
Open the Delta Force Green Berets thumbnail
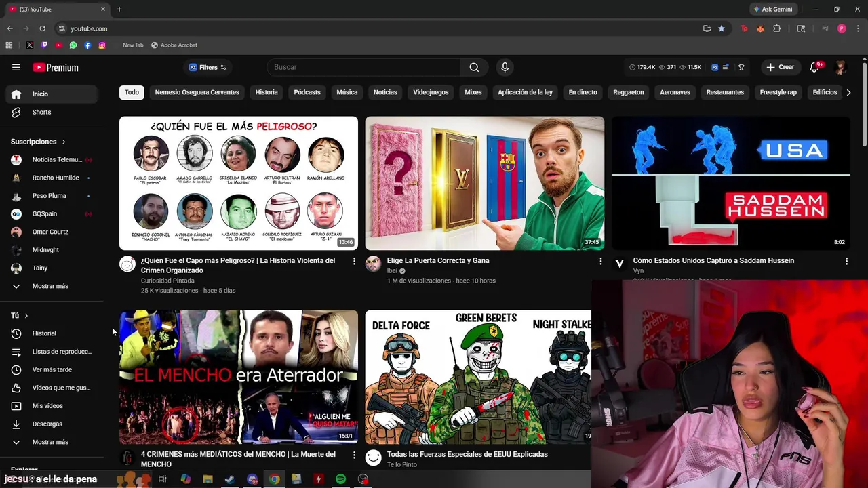coord(478,377)
